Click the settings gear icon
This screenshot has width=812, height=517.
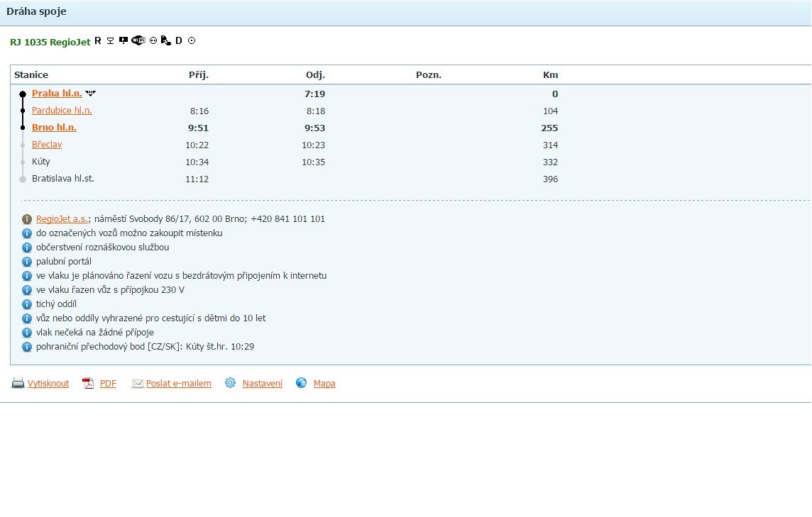pos(230,383)
